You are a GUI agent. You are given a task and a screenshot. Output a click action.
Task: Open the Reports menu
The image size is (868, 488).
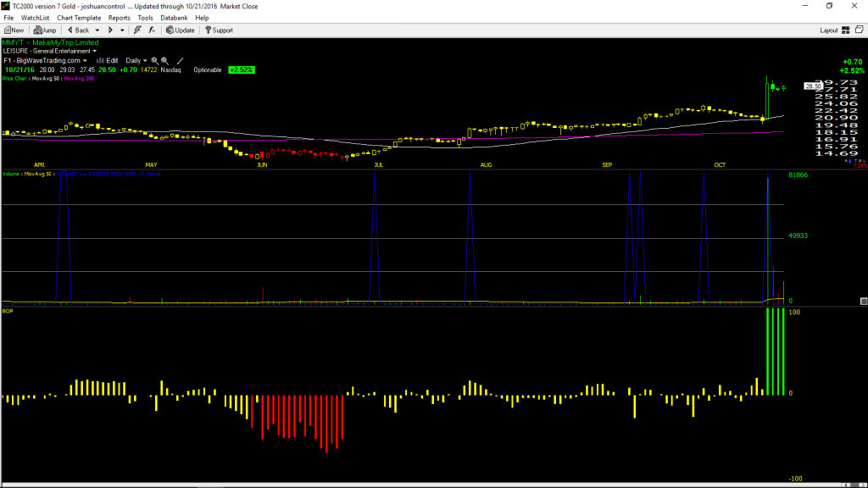pyautogui.click(x=119, y=19)
